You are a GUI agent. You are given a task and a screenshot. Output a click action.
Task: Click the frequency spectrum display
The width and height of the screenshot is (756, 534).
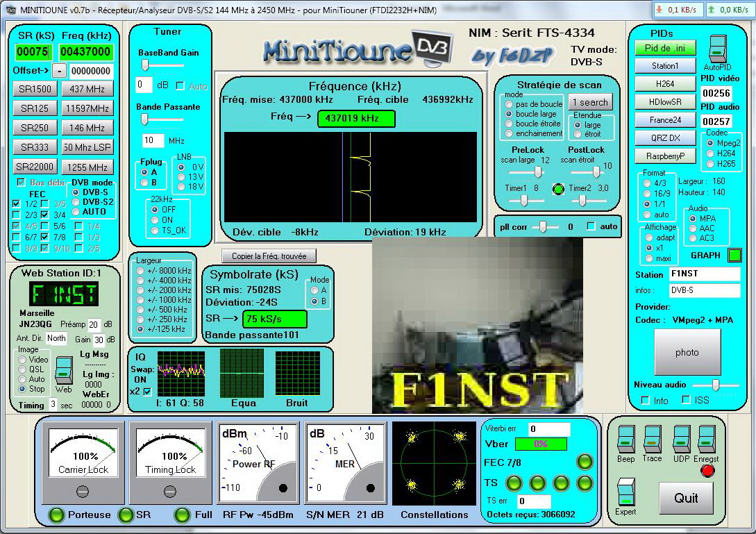pos(351,177)
